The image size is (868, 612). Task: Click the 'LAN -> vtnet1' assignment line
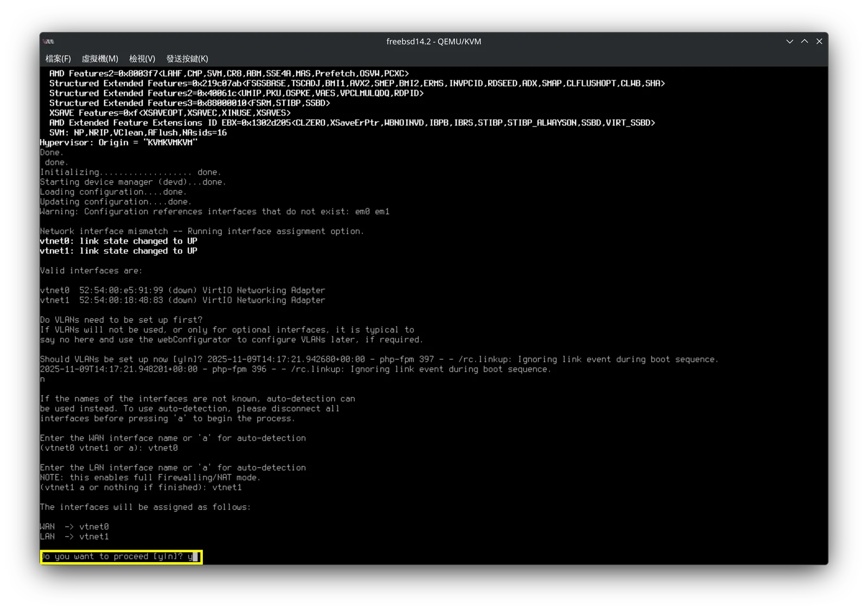pos(74,537)
